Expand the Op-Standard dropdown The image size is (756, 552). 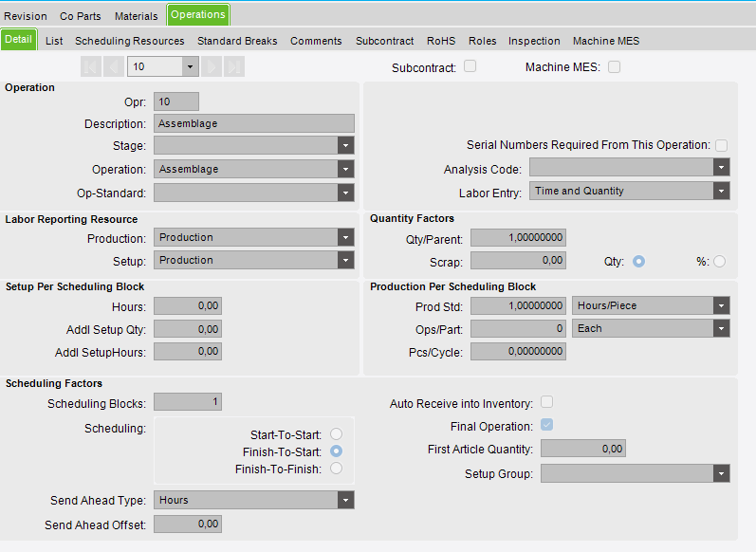pyautogui.click(x=345, y=193)
